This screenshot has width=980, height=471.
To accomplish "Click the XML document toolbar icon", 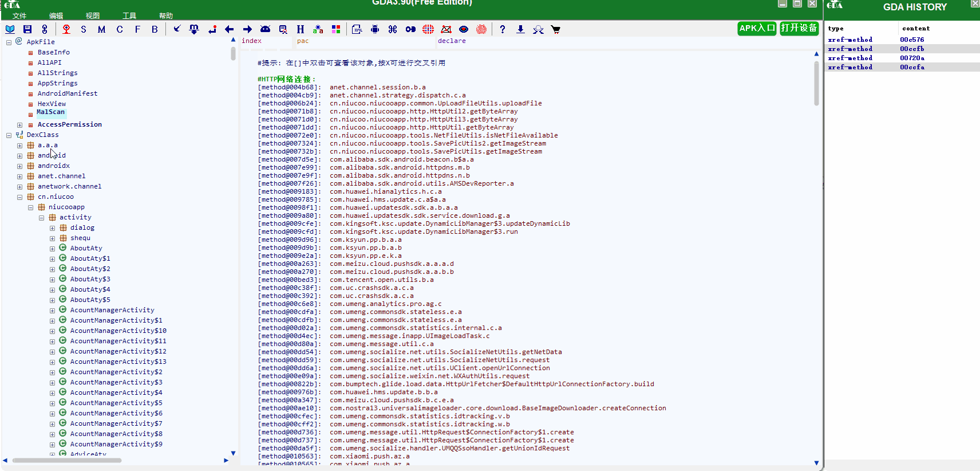I will click(x=357, y=29).
